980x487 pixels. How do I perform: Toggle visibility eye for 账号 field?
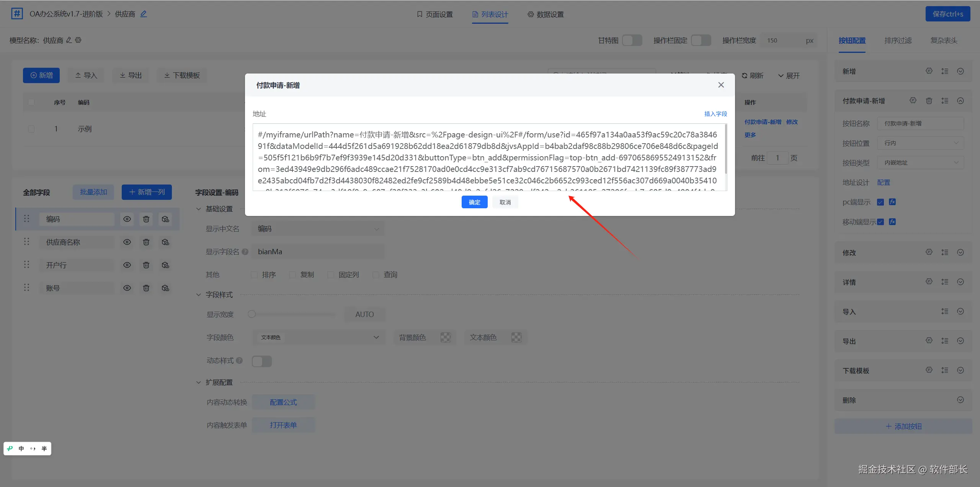[127, 288]
